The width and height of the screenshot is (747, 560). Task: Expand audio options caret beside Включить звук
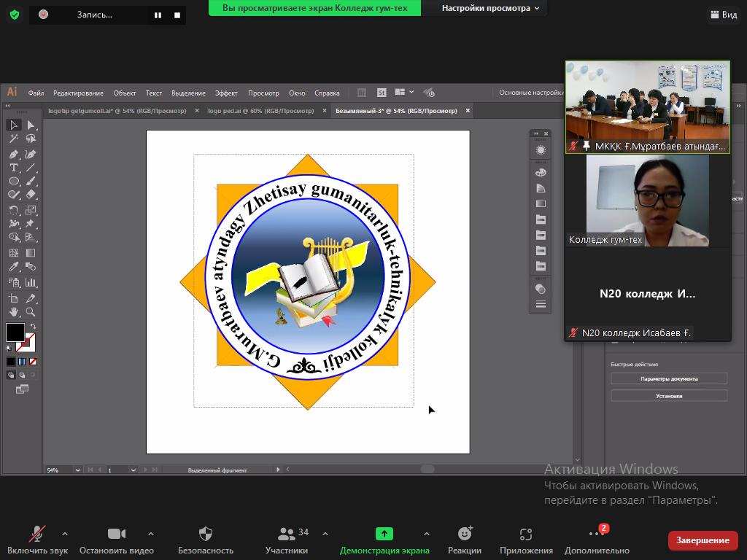(65, 534)
